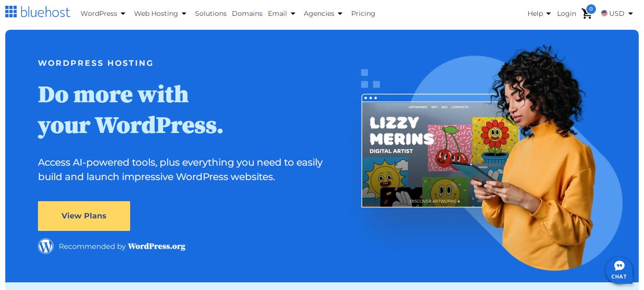The width and height of the screenshot is (644, 290).
Task: Click the Bluehost logo
Action: (37, 12)
